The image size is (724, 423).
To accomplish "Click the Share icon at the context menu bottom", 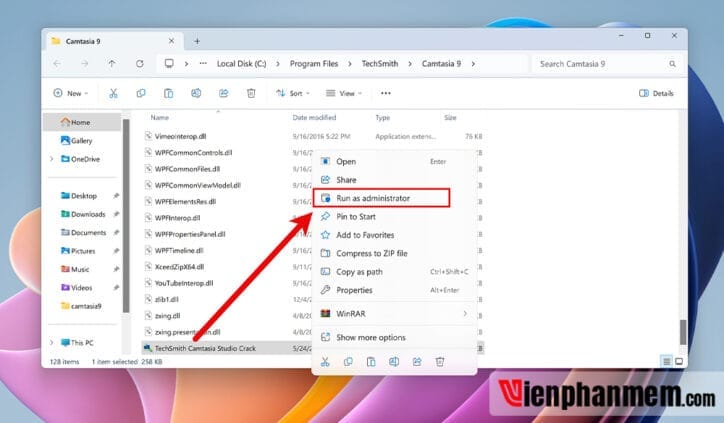I will coord(417,362).
